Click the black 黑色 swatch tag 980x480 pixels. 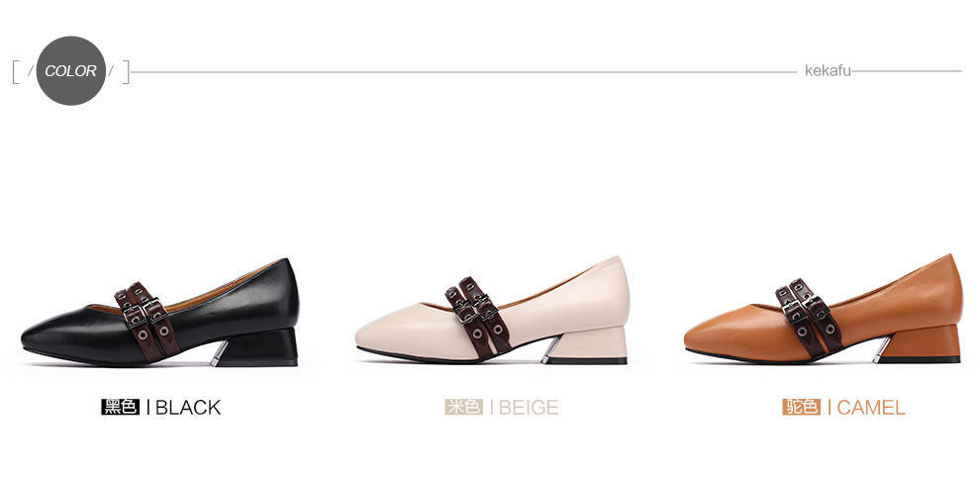[120, 407]
